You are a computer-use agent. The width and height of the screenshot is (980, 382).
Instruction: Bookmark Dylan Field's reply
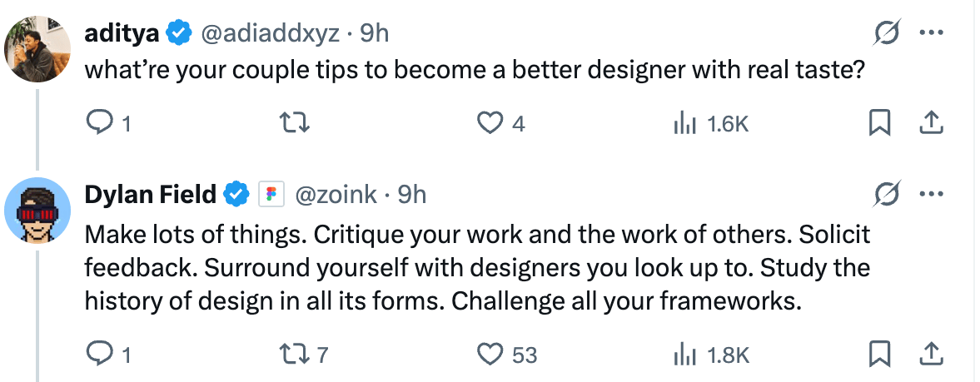click(879, 355)
